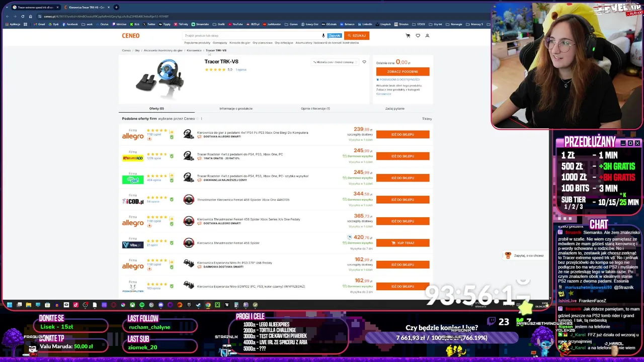Click the Tracer TRK-V8 product image
Image resolution: width=644 pixels, height=362 pixels.
click(x=160, y=78)
